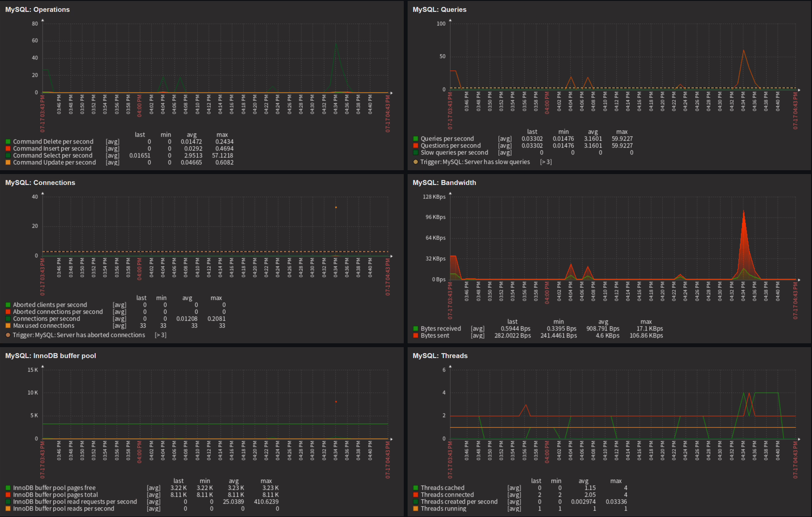Click the InnoDB buffer pool pages total swatch
The width and height of the screenshot is (812, 517).
pos(8,495)
